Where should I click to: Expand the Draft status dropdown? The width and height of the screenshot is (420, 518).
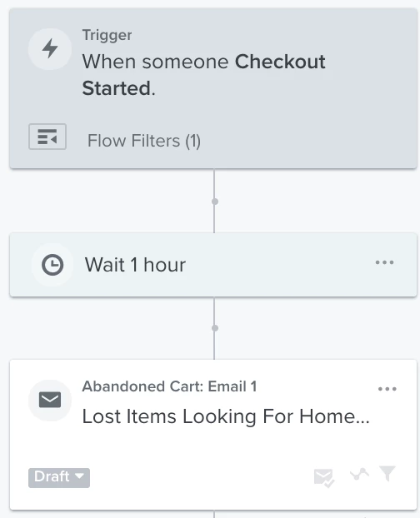(59, 478)
